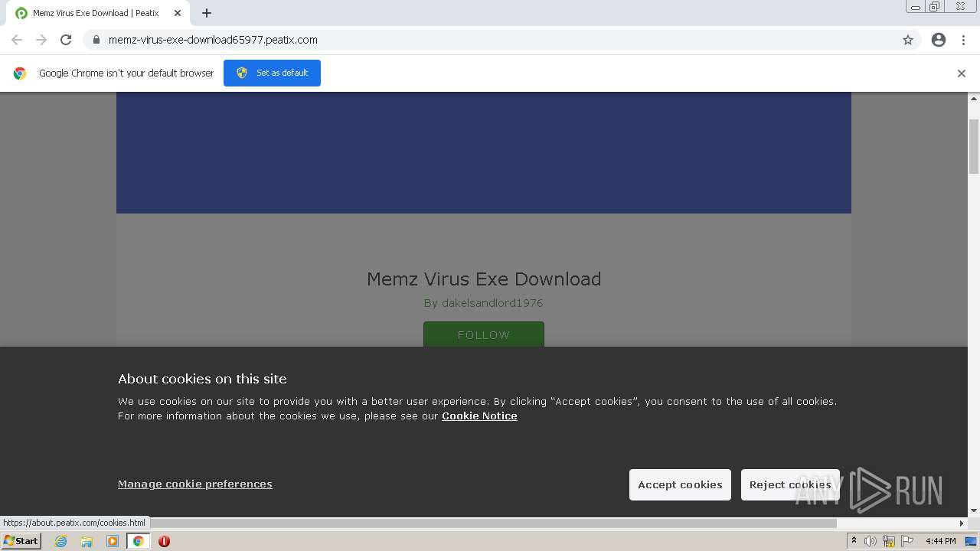This screenshot has width=980, height=551.
Task: Click the 4:44 PM system clock
Action: (x=940, y=541)
